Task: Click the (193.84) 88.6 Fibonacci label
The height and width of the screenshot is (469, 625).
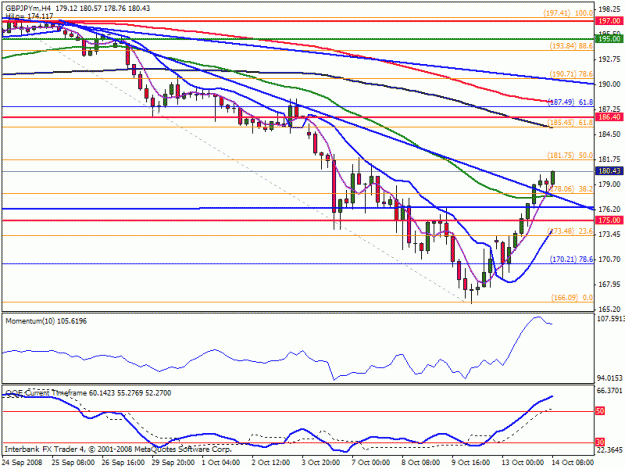Action: (x=571, y=46)
